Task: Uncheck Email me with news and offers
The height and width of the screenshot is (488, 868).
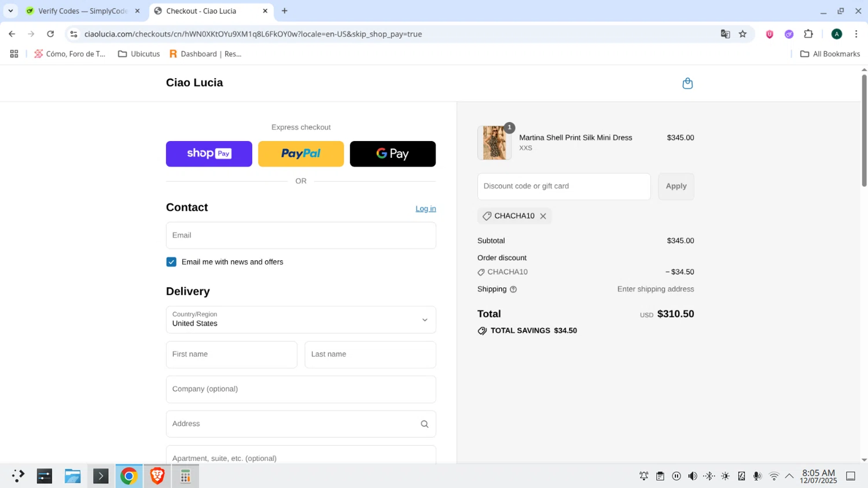Action: click(171, 262)
